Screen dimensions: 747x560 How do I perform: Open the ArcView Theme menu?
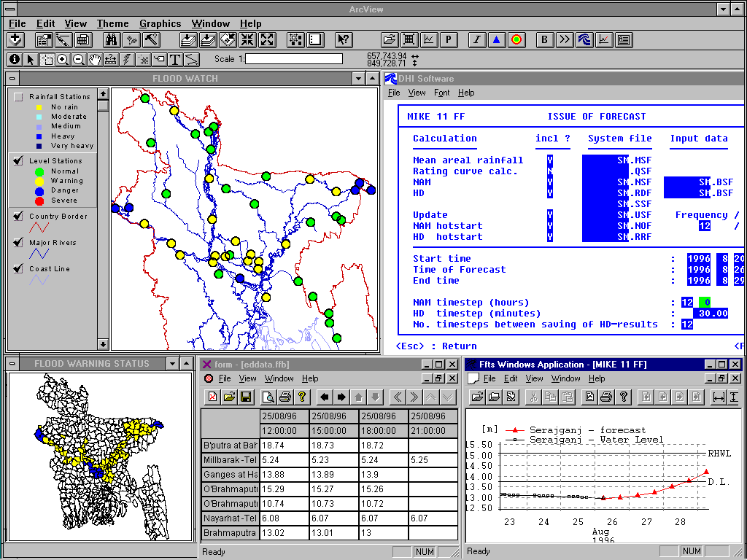coord(113,24)
